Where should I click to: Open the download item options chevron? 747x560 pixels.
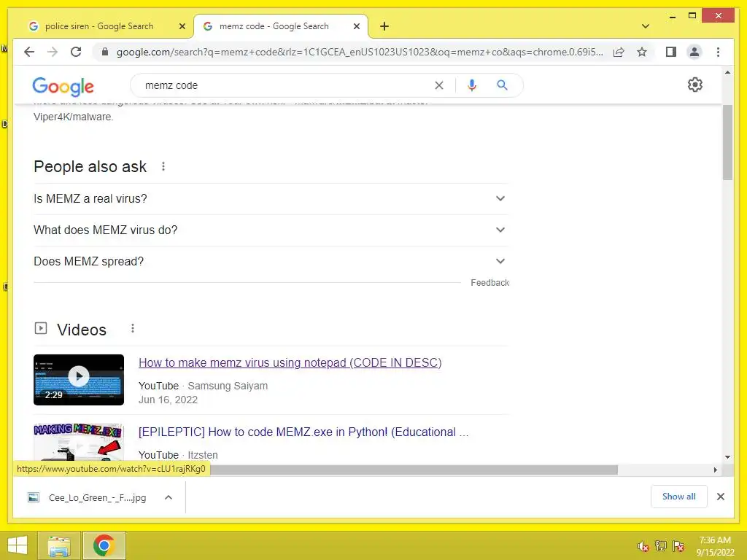pyautogui.click(x=169, y=497)
